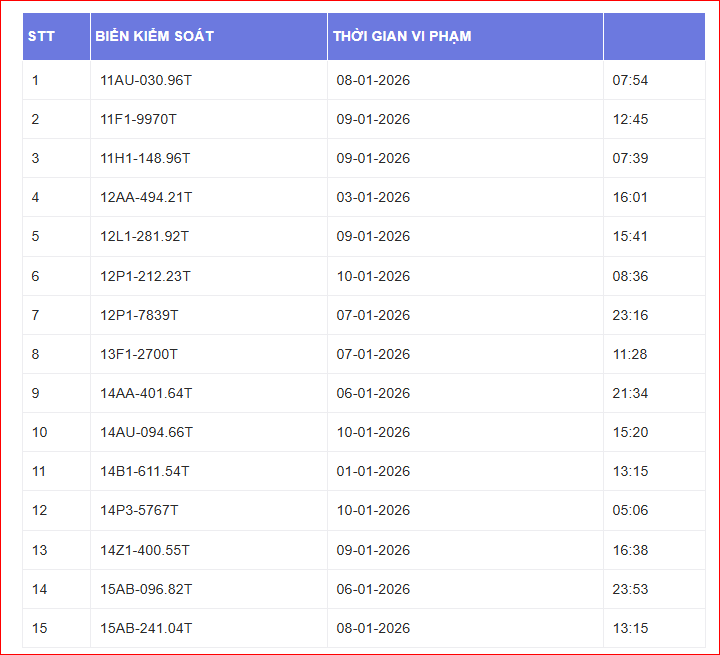Click time 16:38 in row 13
Viewport: 720px width, 655px height.
630,550
